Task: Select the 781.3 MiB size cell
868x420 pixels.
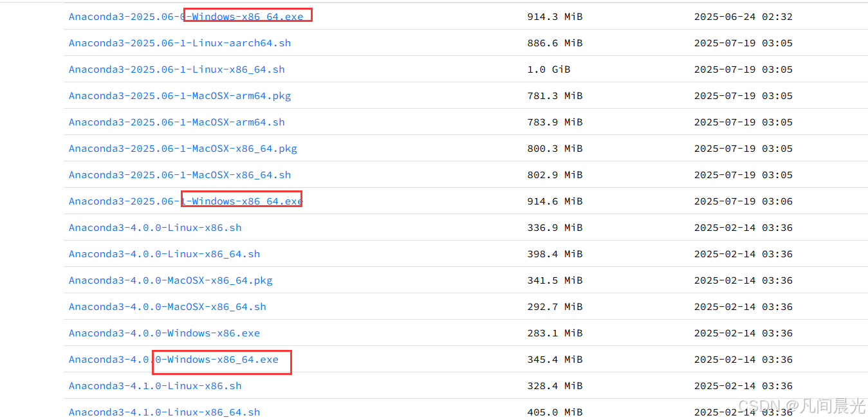Action: [555, 96]
